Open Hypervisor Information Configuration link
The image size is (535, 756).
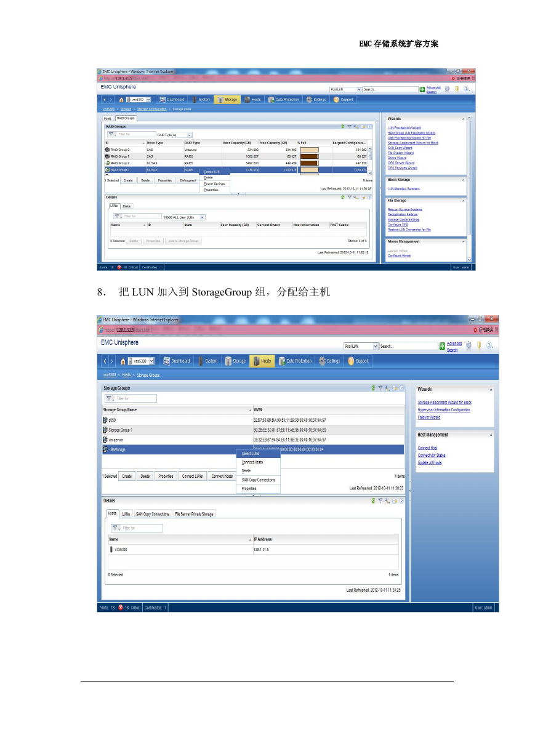444,409
